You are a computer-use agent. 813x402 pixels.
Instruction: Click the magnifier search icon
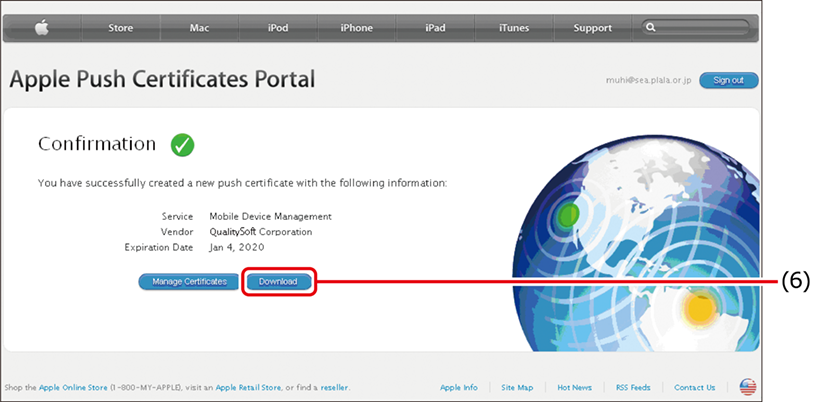pos(651,27)
